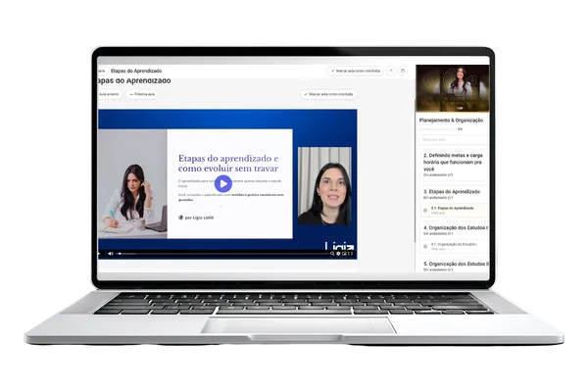Screen dimensions: 588x392
Task: Play the Etapas do aprendizado video
Action: point(223,184)
